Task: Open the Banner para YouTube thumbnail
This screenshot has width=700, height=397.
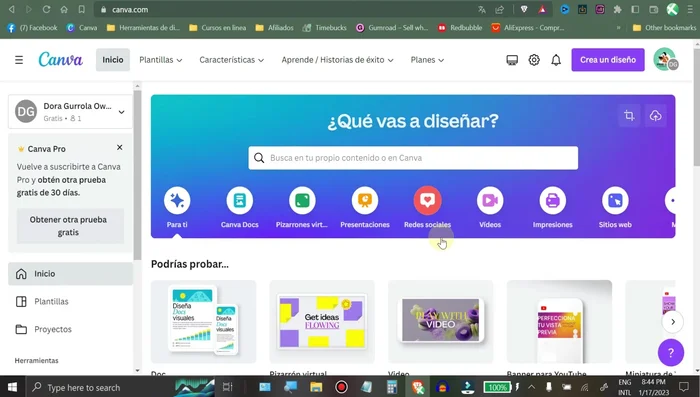Action: coord(559,322)
